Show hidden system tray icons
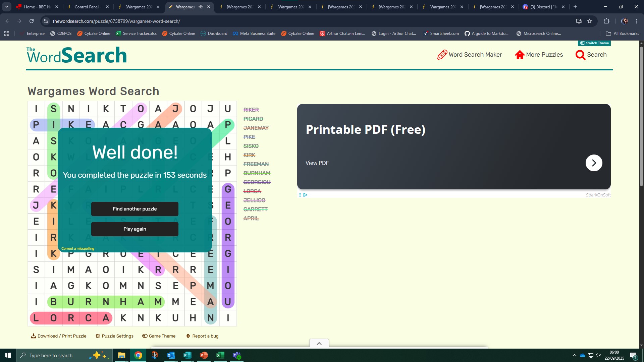 coord(574,355)
